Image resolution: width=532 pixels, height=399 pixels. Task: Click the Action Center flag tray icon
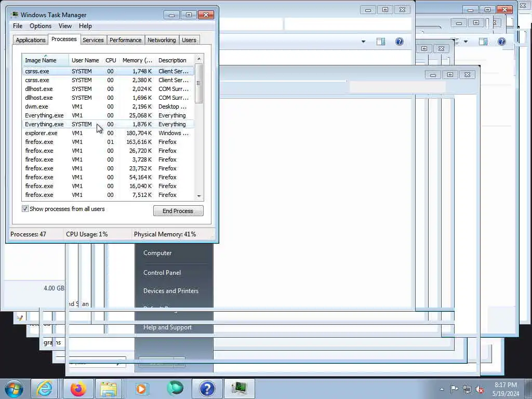[454, 389]
